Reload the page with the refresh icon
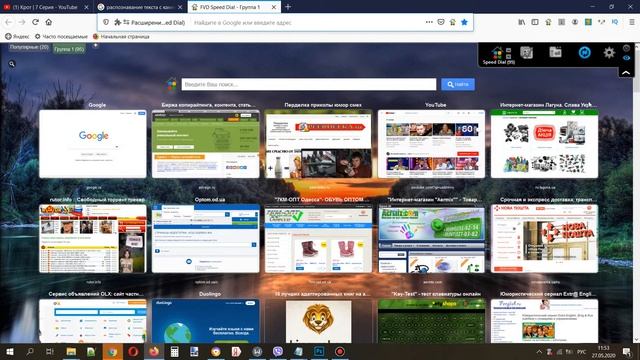Screen dimensions: 640x360 [35, 22]
